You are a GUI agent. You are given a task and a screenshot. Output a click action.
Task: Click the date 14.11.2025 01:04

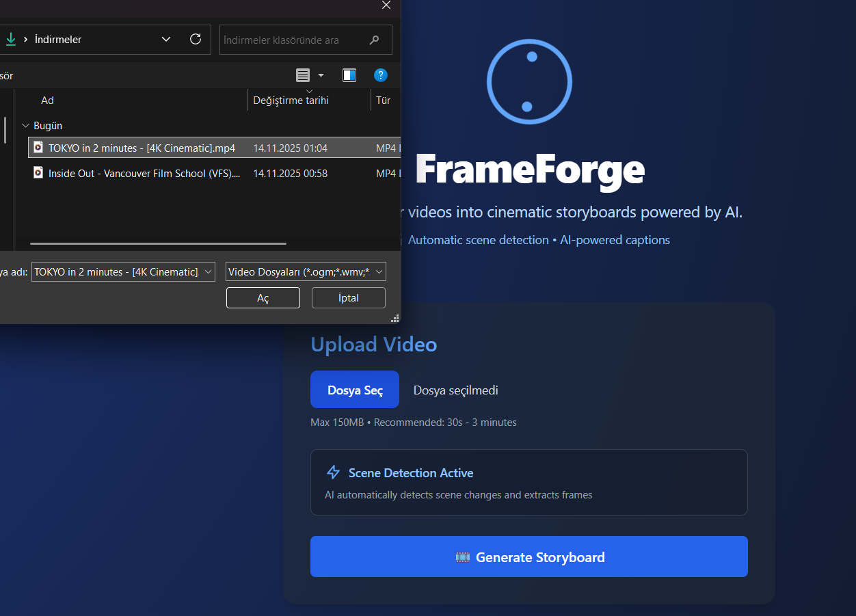[291, 148]
